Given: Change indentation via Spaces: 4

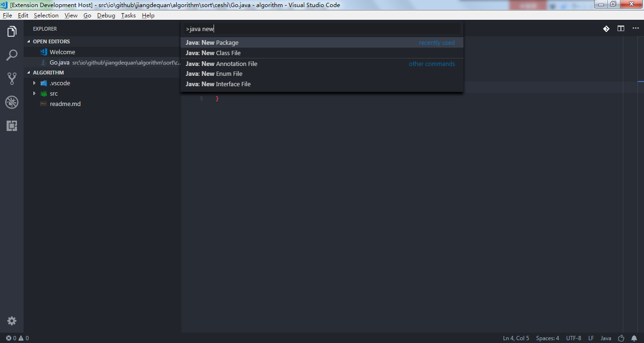Looking at the screenshot, I should point(547,338).
